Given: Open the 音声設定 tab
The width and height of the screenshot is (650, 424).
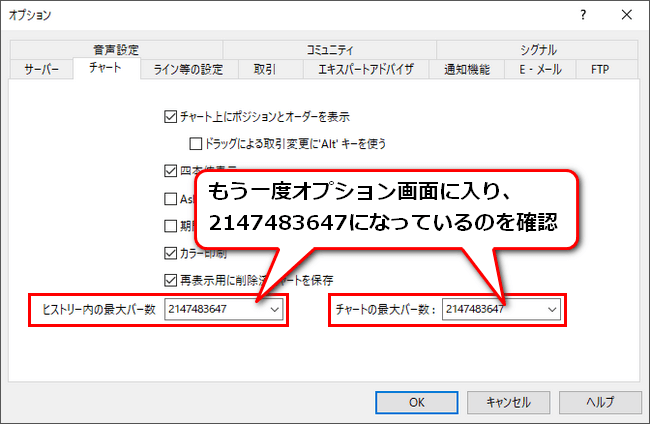Looking at the screenshot, I should click(116, 50).
